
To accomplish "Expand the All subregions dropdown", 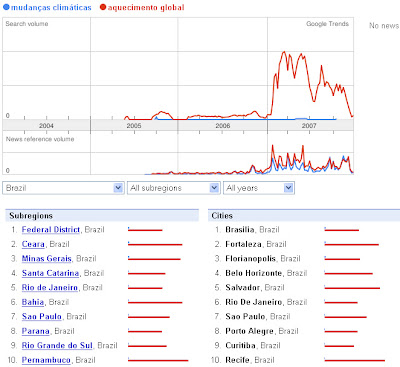I will [x=174, y=188].
